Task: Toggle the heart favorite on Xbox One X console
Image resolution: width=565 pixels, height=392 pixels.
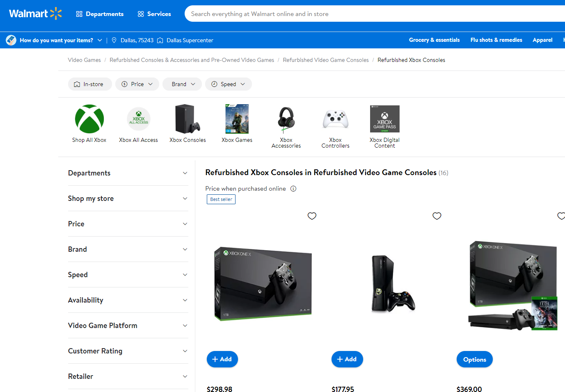Action: click(312, 216)
